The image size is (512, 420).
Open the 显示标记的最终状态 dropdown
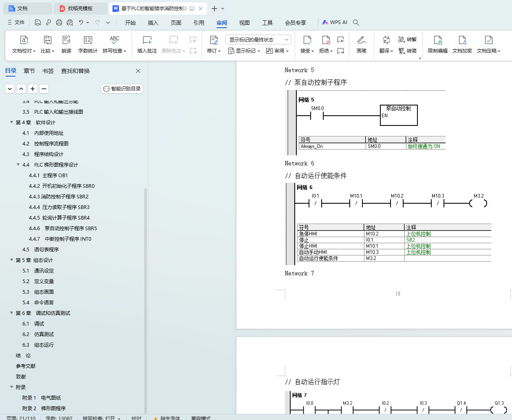click(x=258, y=40)
